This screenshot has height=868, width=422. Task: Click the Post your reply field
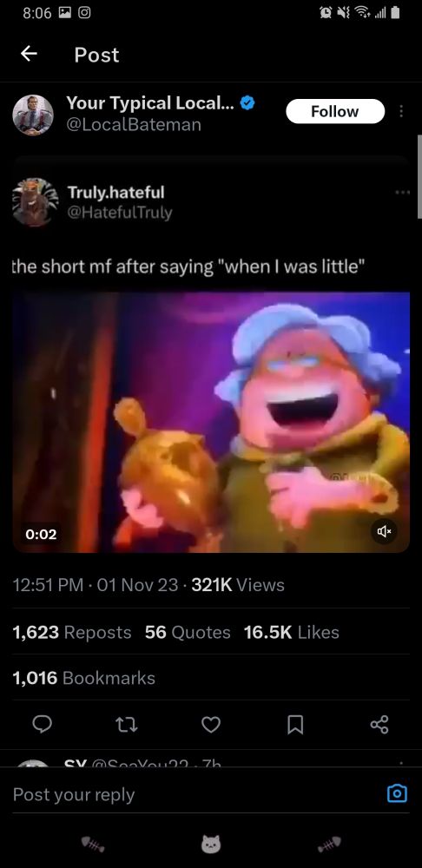coord(194,794)
